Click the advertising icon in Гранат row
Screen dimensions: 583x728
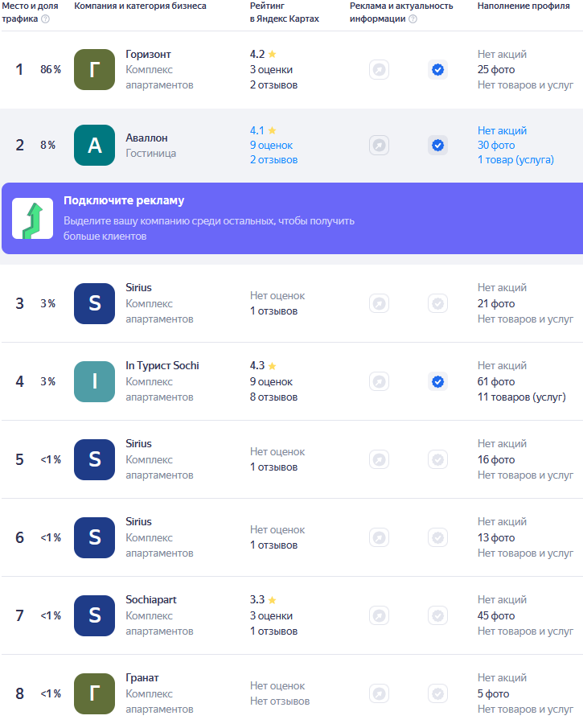click(x=380, y=693)
